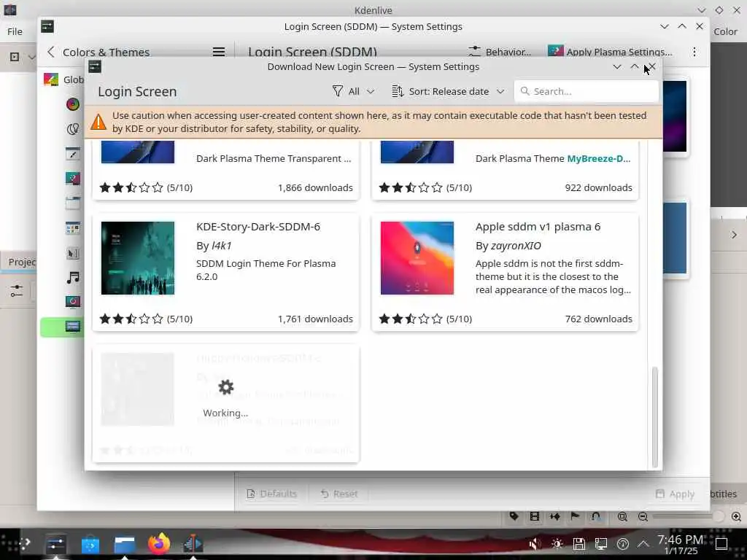Viewport: 747px width, 560px height.
Task: Click the Working... busy indicator gear
Action: [226, 386]
